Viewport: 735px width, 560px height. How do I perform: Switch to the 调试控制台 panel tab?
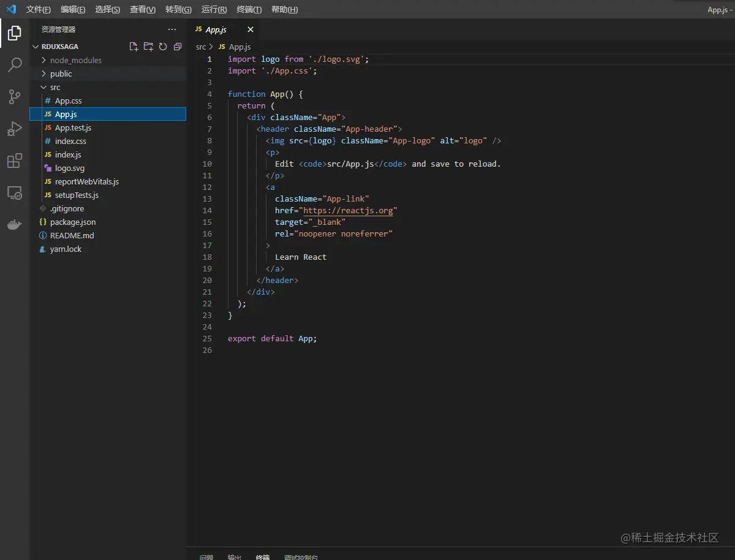click(301, 557)
